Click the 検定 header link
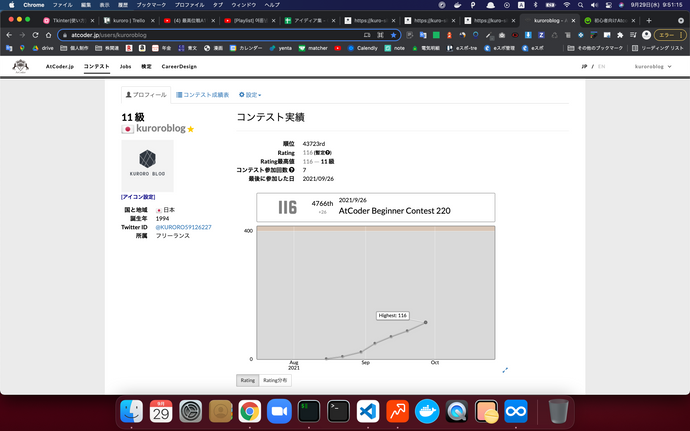The width and height of the screenshot is (690, 431). click(x=146, y=66)
